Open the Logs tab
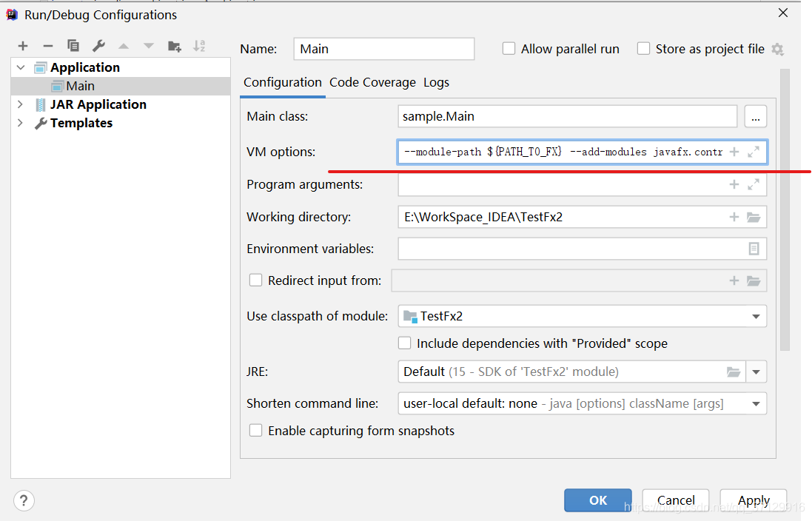Viewport: 812px width, 521px height. pyautogui.click(x=436, y=82)
